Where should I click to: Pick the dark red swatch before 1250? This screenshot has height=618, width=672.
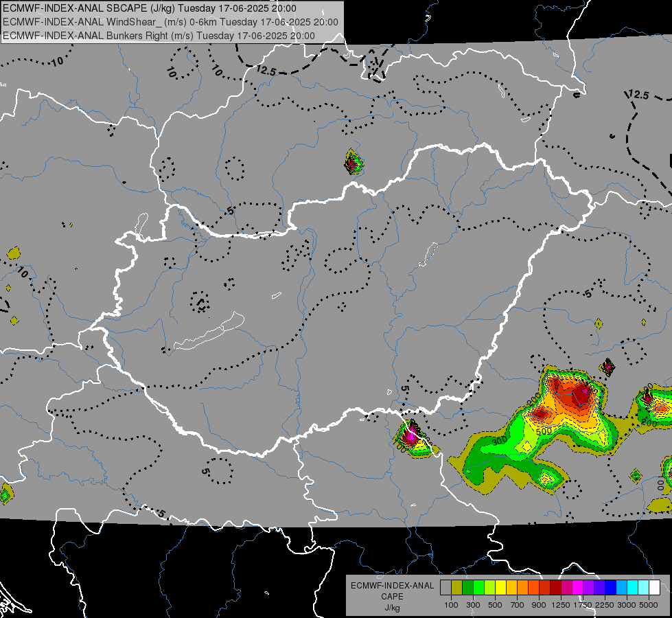tap(556, 588)
